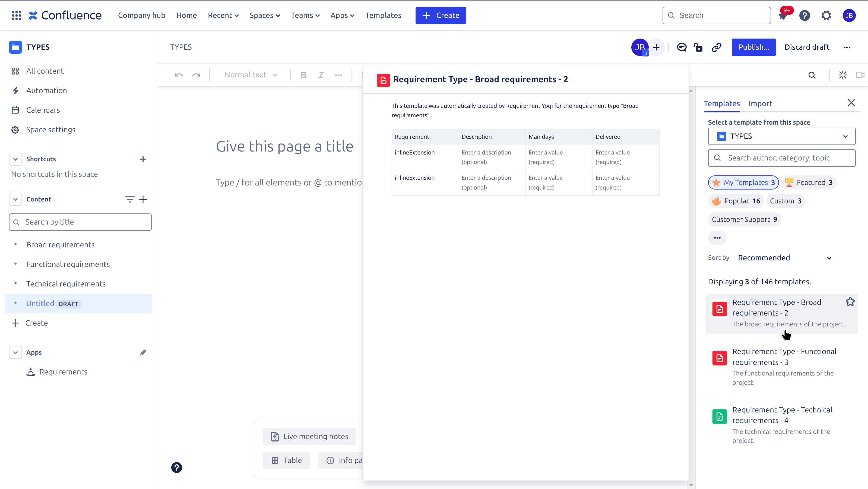Toggle the Featured filter chip
Image resolution: width=868 pixels, height=489 pixels.
(809, 182)
